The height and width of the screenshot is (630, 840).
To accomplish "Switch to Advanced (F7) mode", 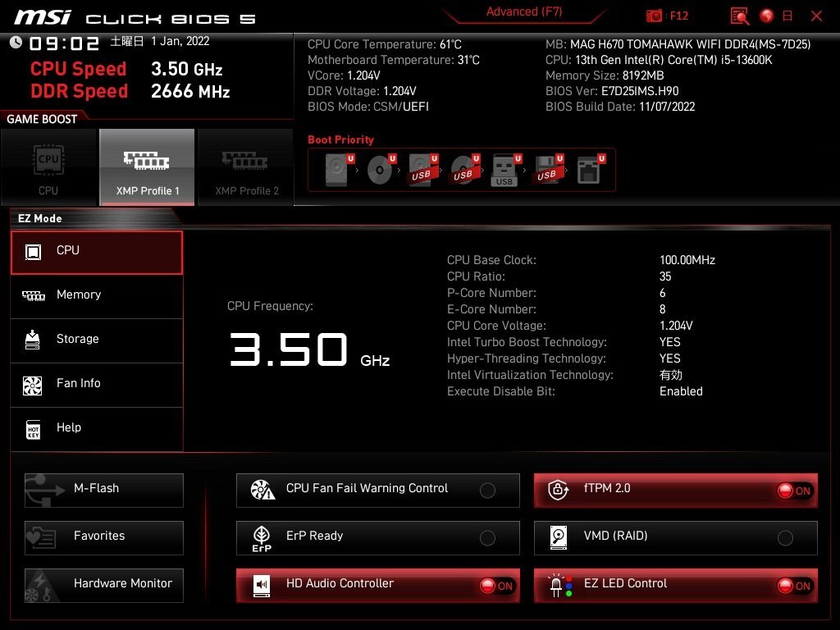I will coord(524,12).
